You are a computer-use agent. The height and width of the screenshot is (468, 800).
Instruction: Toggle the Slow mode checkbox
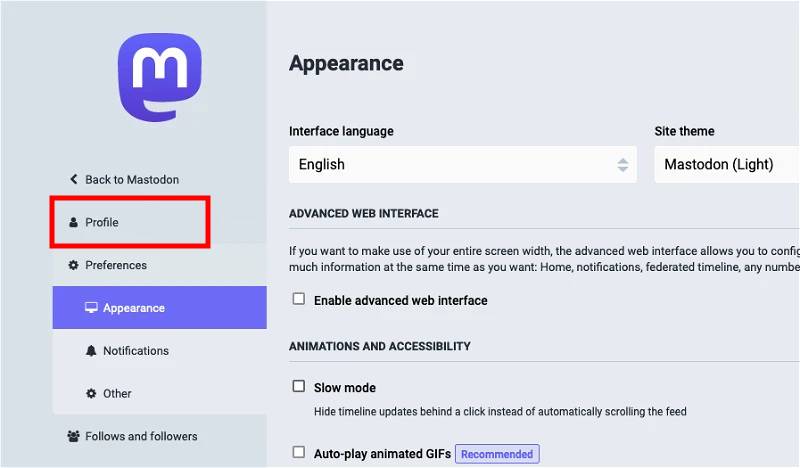point(299,386)
